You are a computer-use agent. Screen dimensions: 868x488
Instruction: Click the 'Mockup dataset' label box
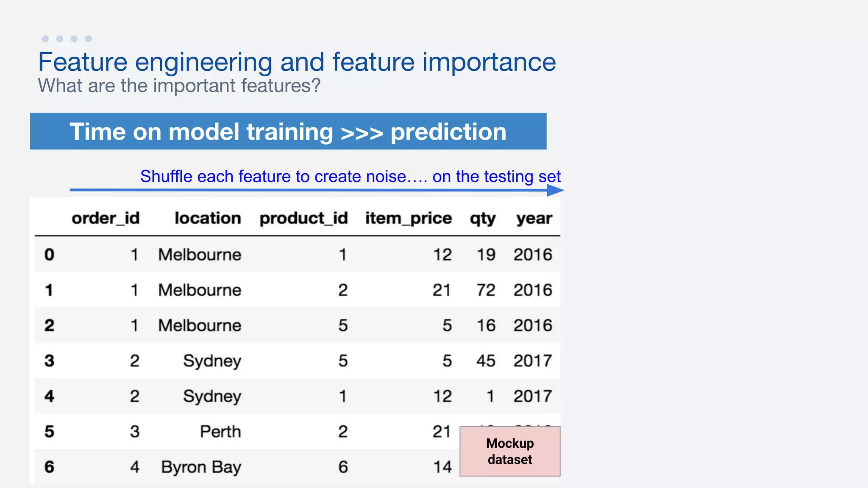click(510, 451)
